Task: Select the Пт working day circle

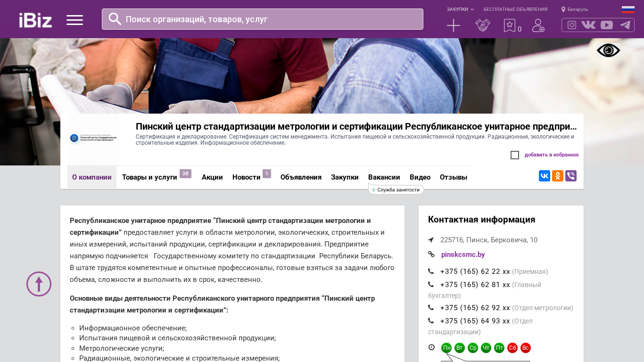Action: pos(499,348)
